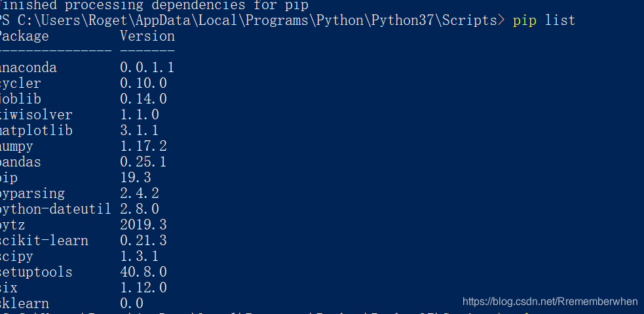This screenshot has width=644, height=314.
Task: Click pip version 19.3
Action: 136,178
